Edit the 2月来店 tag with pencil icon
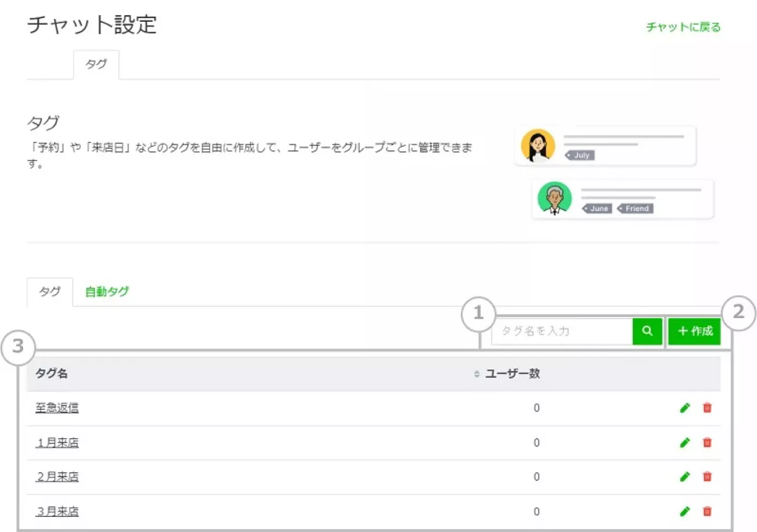The image size is (757, 532). (685, 477)
